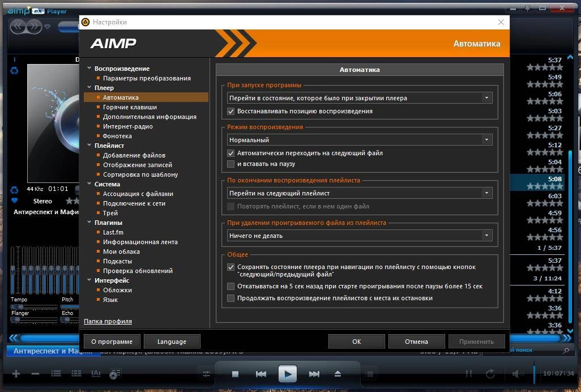The height and width of the screenshot is (392, 581).
Task: Collapse the 'Плагины' tree section
Action: pos(89,222)
